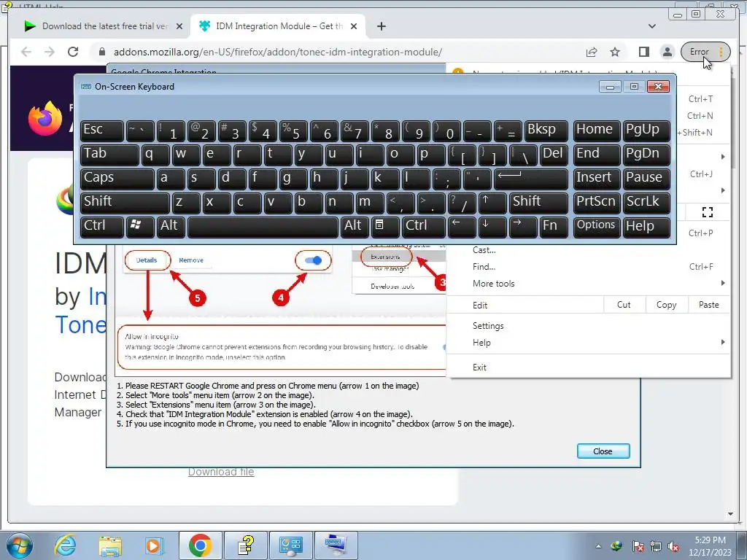Click On-Screen Keyboard taskbar icon
This screenshot has width=747, height=560.
point(336,545)
